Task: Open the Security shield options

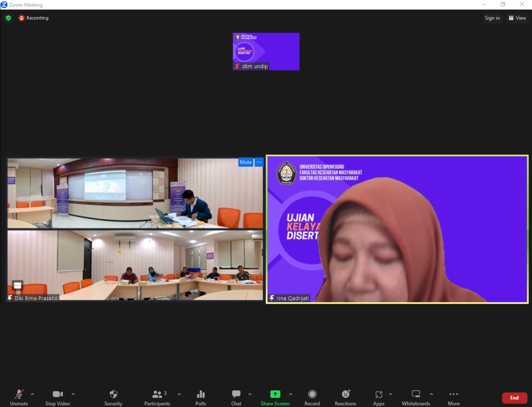Action: [113, 397]
